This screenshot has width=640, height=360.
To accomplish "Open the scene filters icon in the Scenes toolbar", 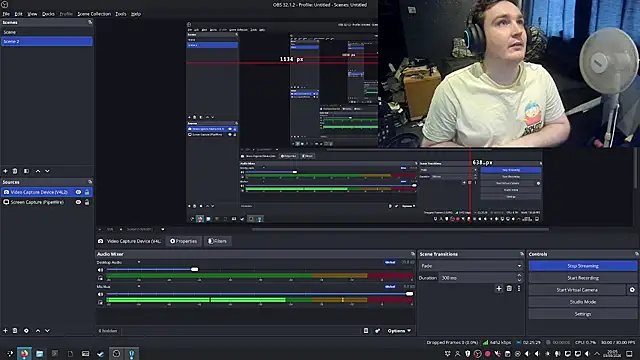I will [x=26, y=171].
